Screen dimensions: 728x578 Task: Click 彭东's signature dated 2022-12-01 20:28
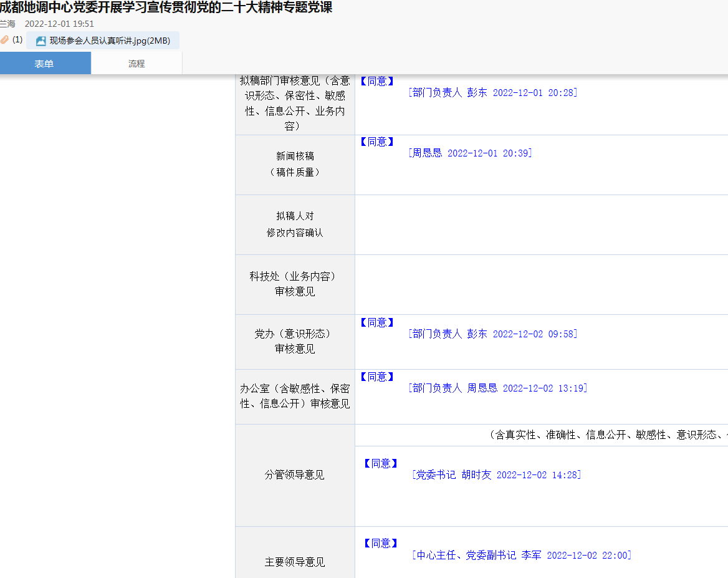[492, 92]
